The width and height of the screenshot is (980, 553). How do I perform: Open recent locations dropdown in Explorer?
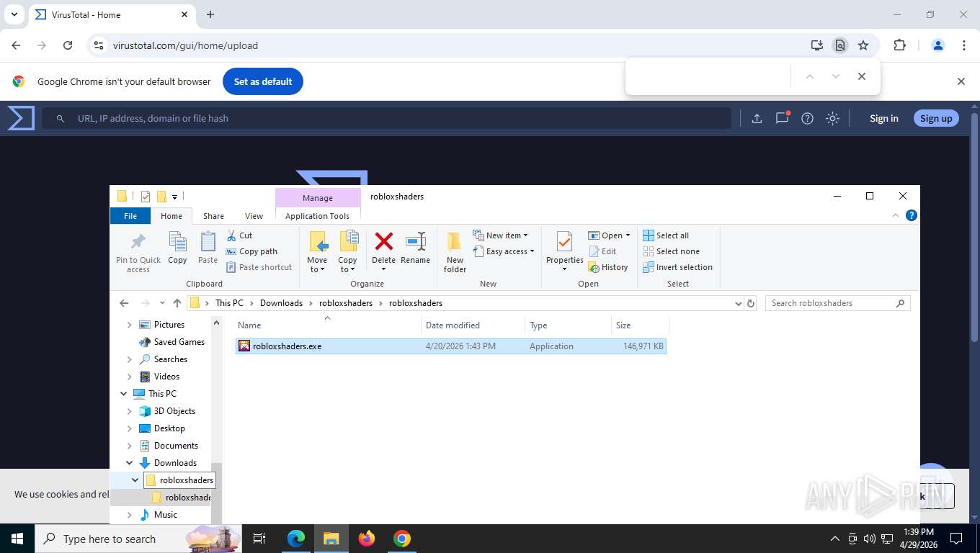coord(162,303)
